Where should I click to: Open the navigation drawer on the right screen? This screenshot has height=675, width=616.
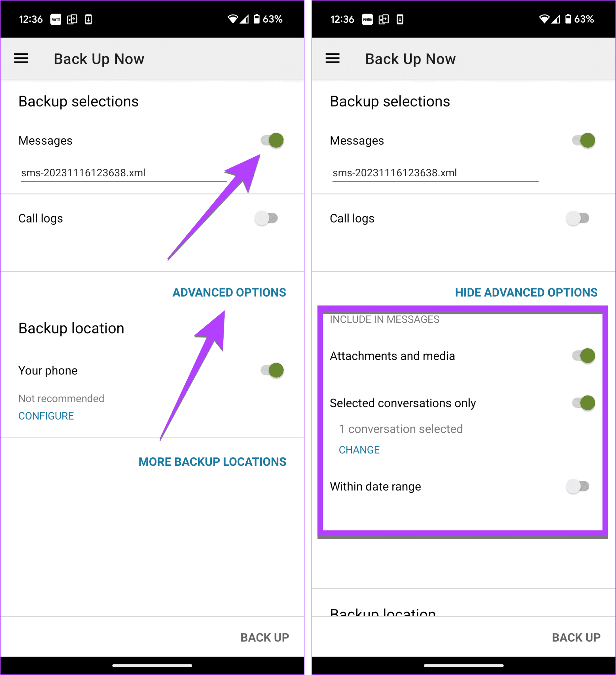[x=333, y=59]
